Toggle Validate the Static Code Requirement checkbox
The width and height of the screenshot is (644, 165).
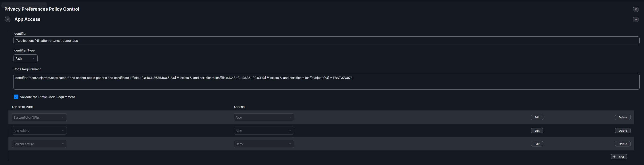[16, 97]
